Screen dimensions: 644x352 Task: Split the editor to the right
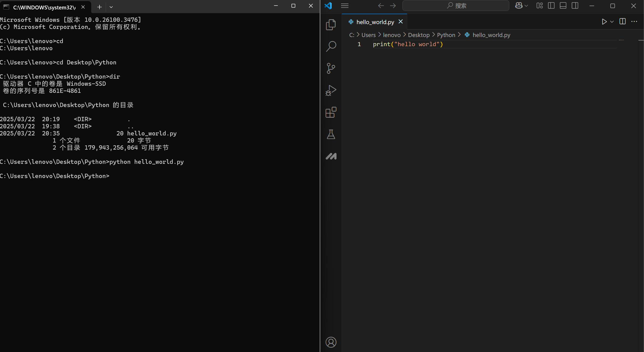tap(622, 22)
